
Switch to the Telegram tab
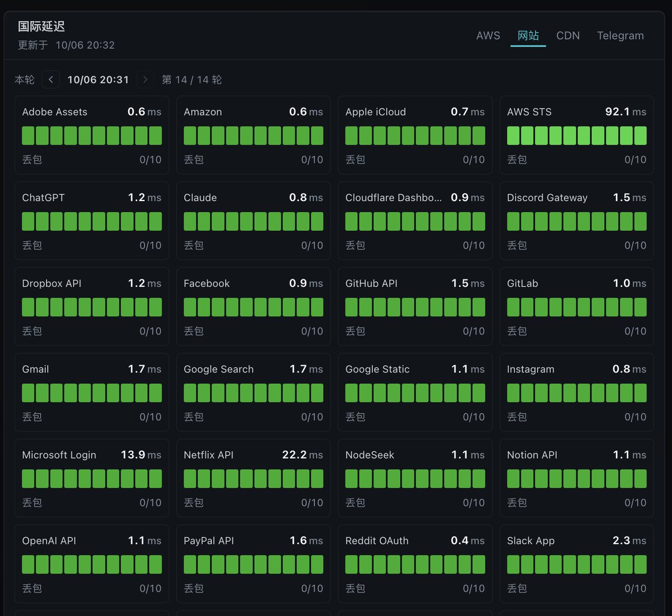click(x=620, y=35)
